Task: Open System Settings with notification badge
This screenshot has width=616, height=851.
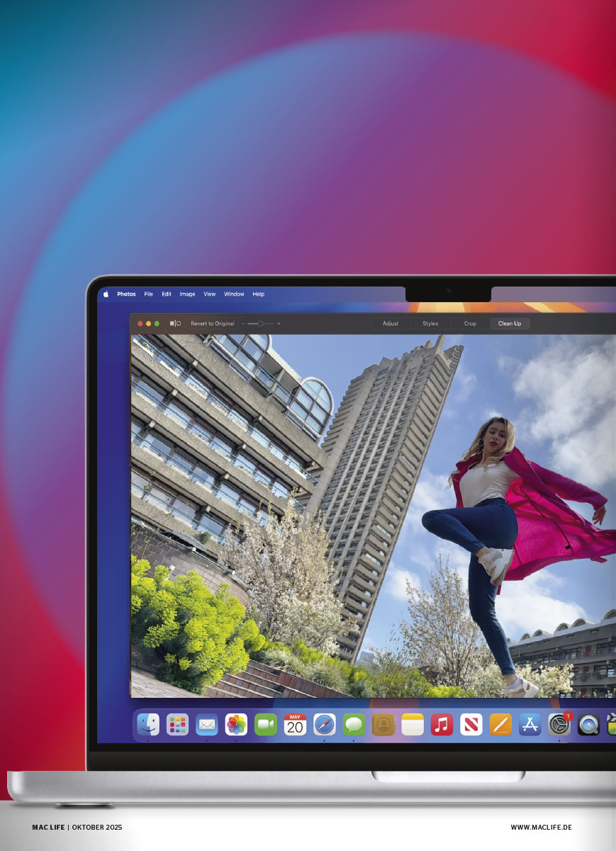Action: 559,724
